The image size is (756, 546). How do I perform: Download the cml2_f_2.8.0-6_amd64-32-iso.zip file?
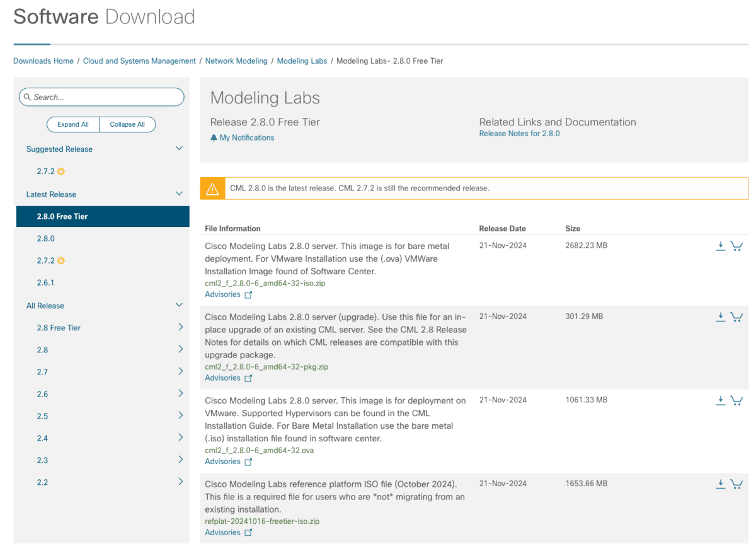pyautogui.click(x=720, y=246)
